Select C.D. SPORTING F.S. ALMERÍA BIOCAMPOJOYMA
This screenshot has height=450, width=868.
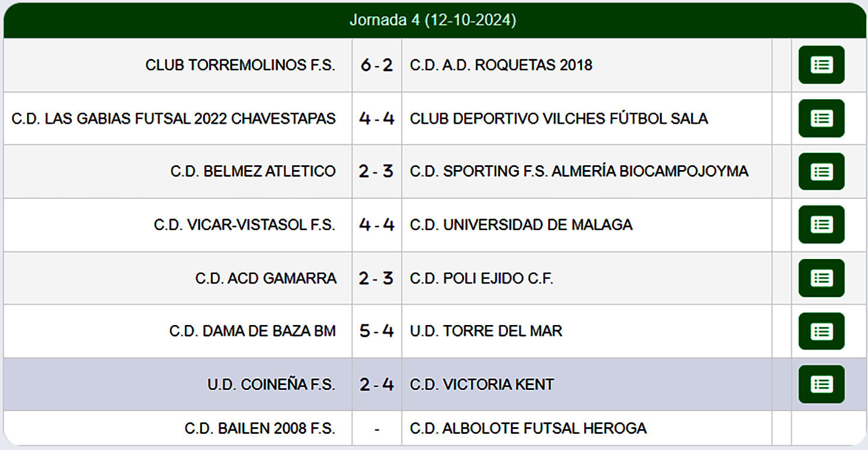pos(579,171)
